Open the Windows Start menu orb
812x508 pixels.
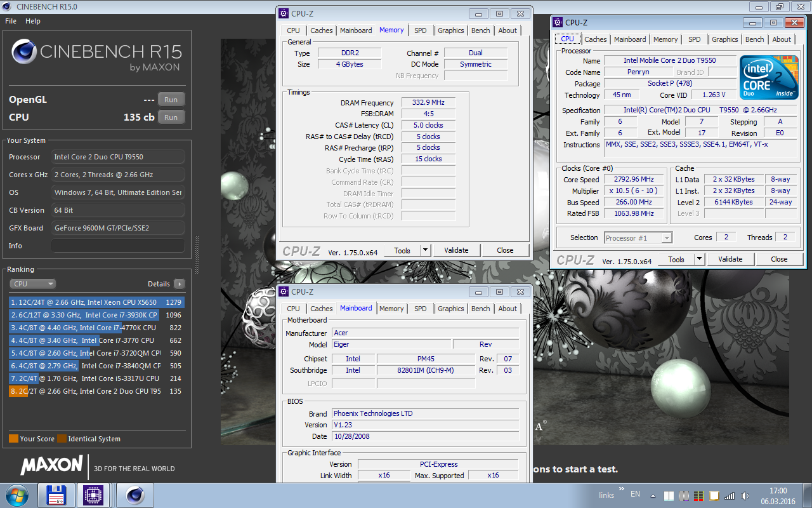(x=16, y=495)
